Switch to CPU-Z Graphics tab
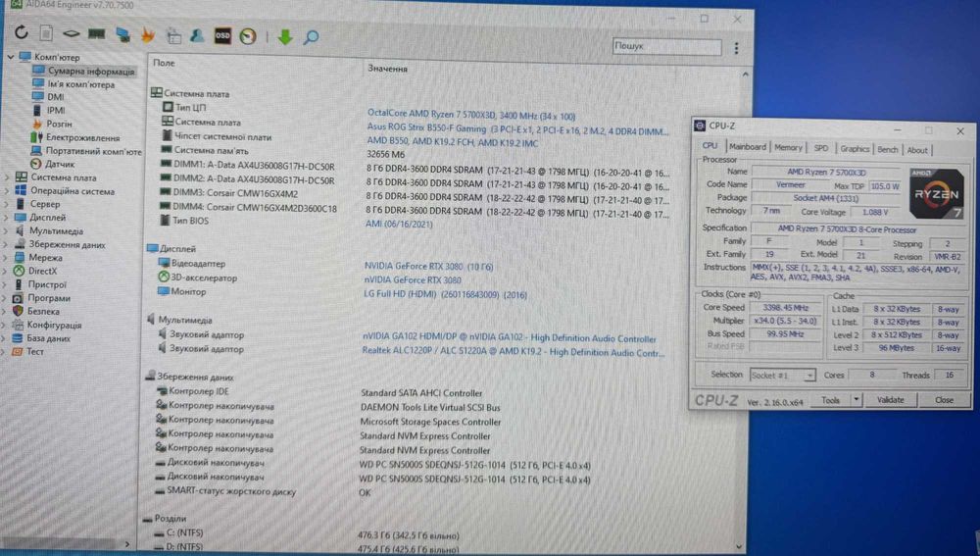The width and height of the screenshot is (980, 556). (x=855, y=149)
